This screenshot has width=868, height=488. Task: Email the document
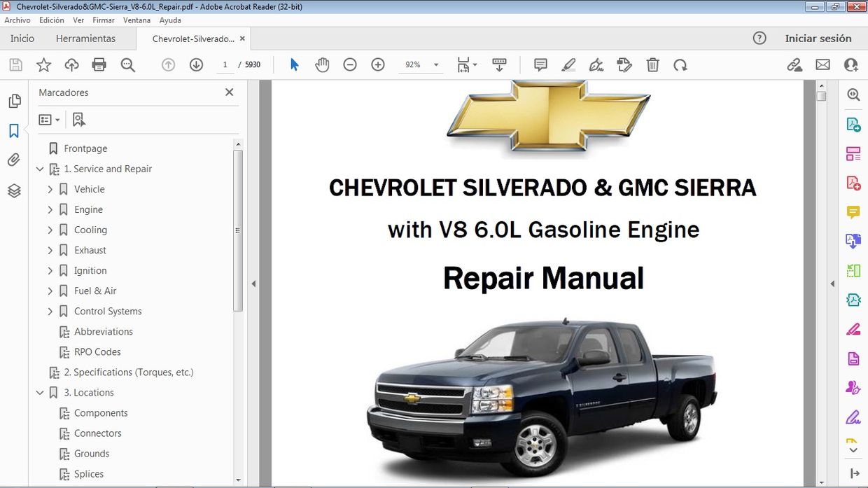pos(822,64)
